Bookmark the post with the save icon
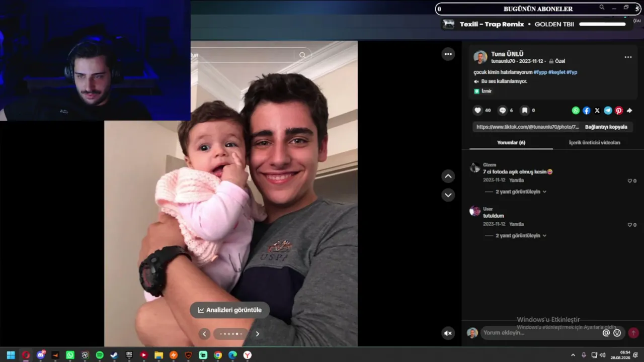Image resolution: width=644 pixels, height=362 pixels. tap(524, 111)
